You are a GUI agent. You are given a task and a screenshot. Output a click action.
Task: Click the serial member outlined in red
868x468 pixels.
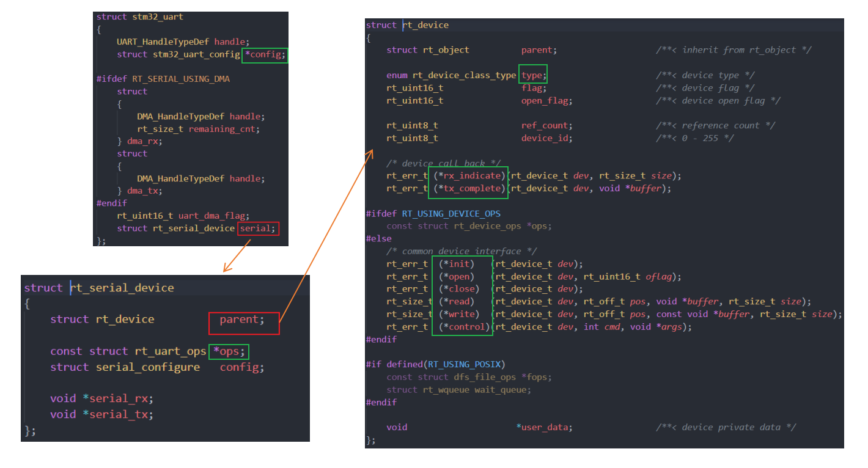point(257,228)
